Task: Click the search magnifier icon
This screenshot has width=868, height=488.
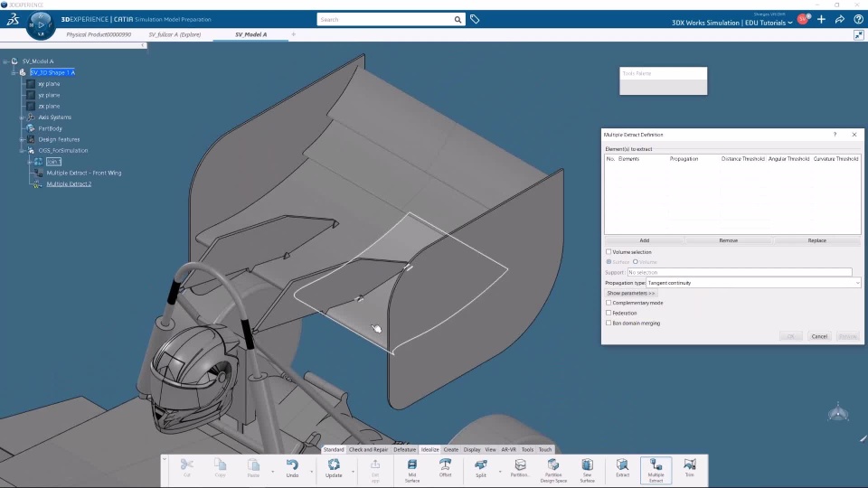Action: pos(458,19)
